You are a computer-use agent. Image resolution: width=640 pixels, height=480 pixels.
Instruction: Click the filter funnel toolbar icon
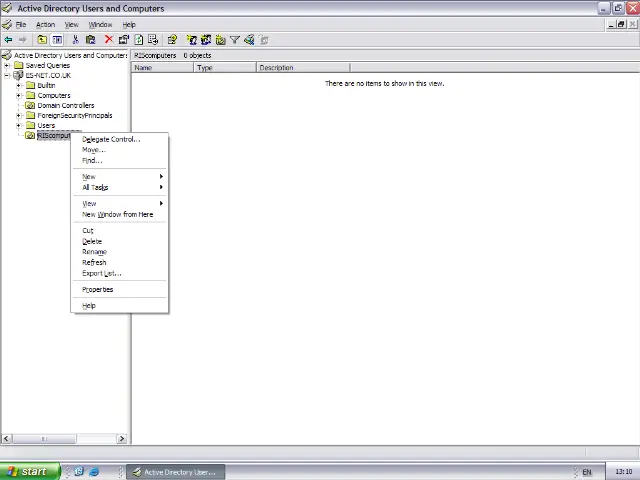coord(235,40)
